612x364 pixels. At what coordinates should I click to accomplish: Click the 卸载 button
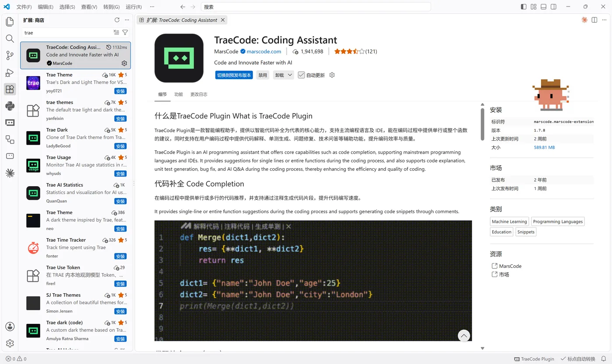[279, 75]
